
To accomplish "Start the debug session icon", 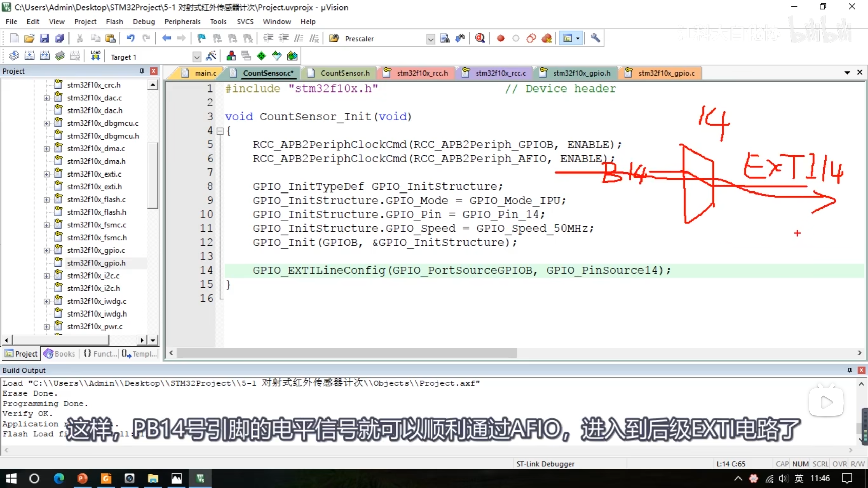I will 479,38.
